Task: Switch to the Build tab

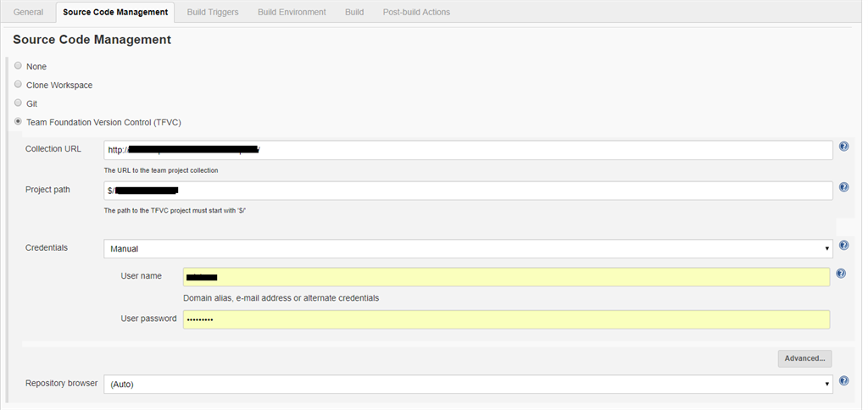Action: (x=354, y=12)
